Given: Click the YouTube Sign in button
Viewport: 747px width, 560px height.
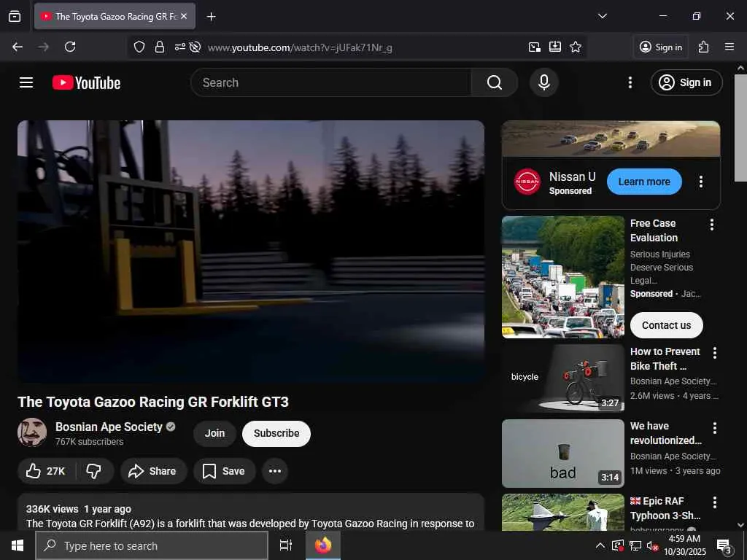Looking at the screenshot, I should [x=686, y=82].
